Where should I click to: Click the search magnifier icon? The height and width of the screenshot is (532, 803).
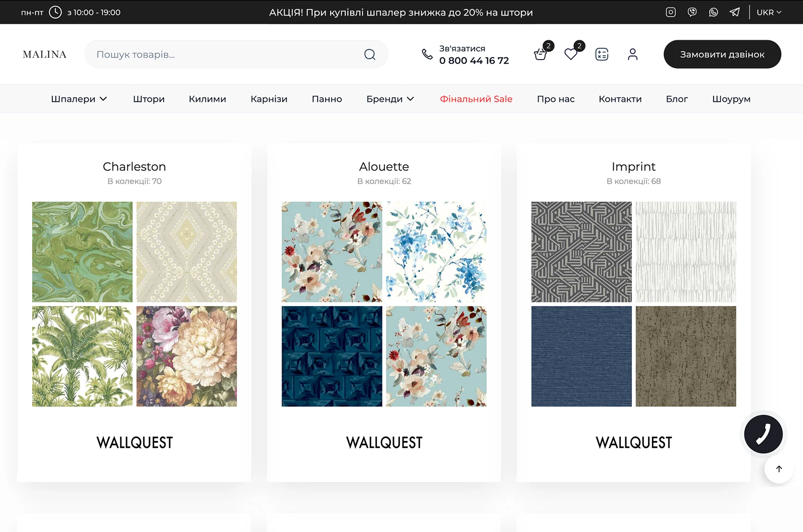[370, 54]
